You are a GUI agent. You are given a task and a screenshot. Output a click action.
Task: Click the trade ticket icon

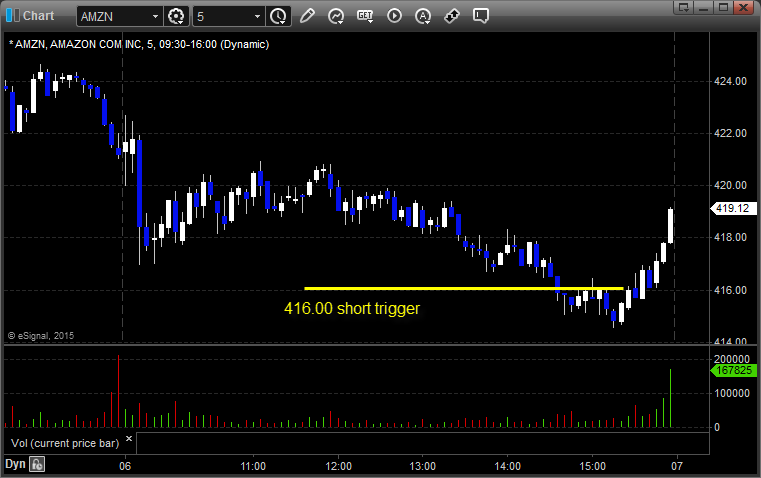point(452,16)
